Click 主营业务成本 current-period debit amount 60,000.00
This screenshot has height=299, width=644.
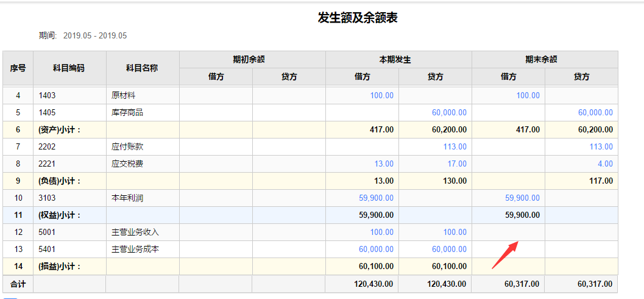point(376,249)
